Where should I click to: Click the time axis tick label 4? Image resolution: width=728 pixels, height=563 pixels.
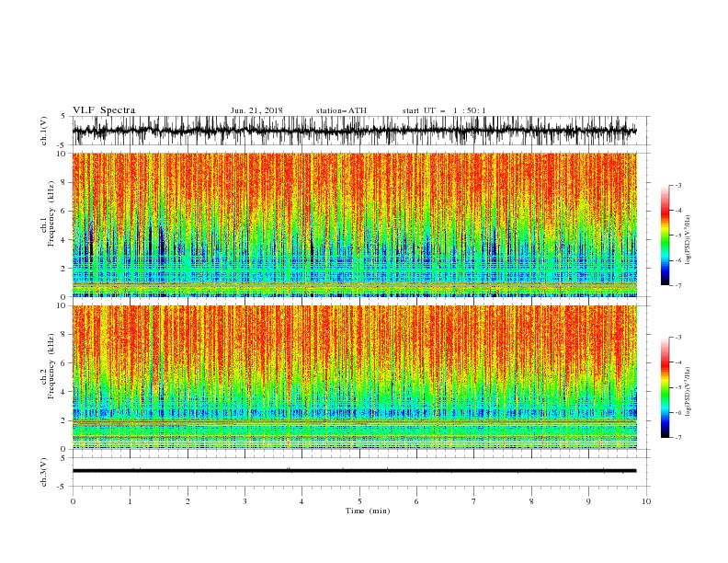301,501
